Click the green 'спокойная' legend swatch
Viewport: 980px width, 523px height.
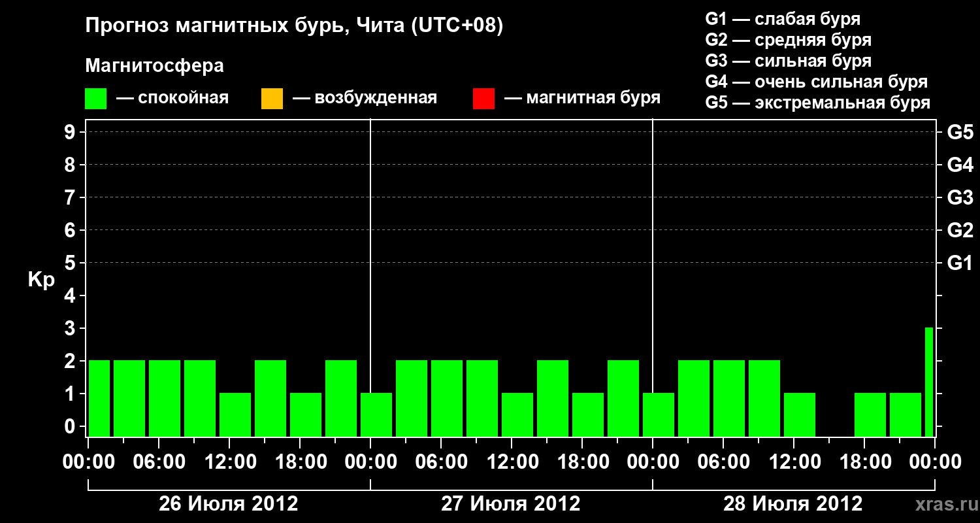coord(96,99)
